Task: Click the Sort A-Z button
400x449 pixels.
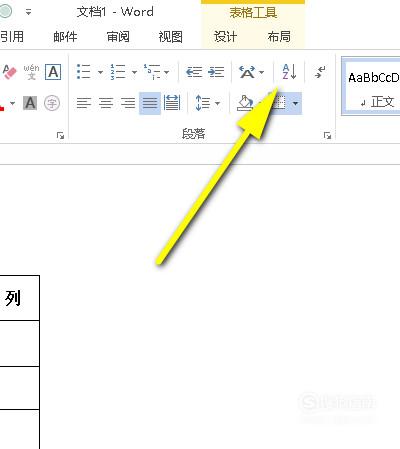Action: pos(289,72)
